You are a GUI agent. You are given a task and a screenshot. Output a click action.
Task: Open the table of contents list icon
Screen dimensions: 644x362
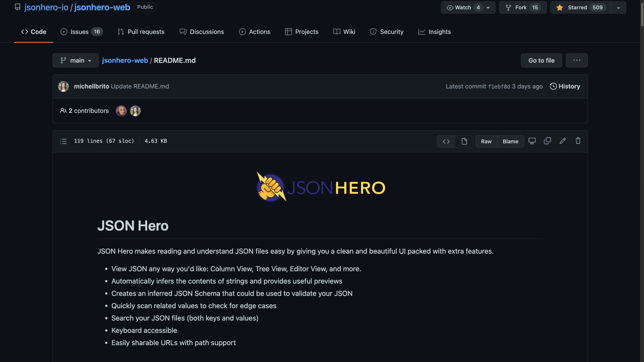(x=63, y=141)
